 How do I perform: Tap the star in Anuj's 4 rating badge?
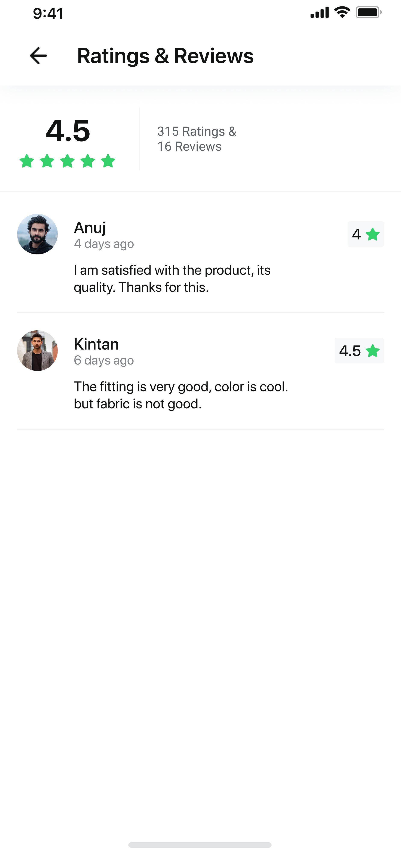(x=373, y=234)
